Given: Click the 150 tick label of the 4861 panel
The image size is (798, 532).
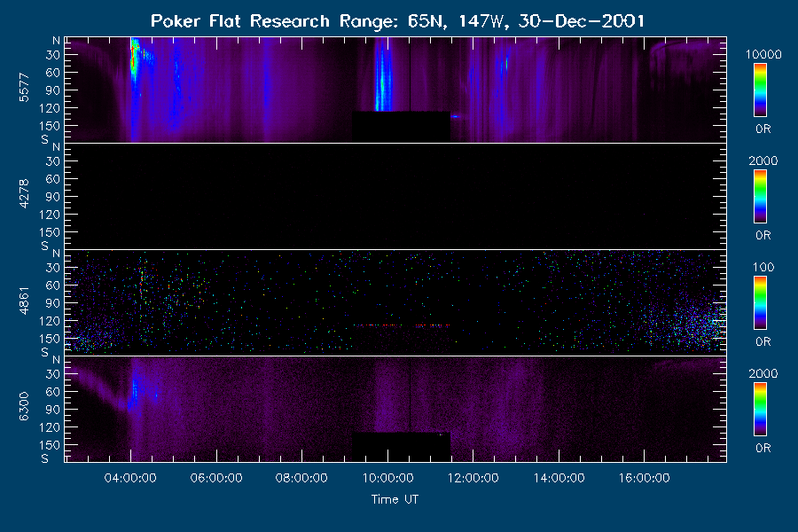Looking at the screenshot, I should (50, 339).
